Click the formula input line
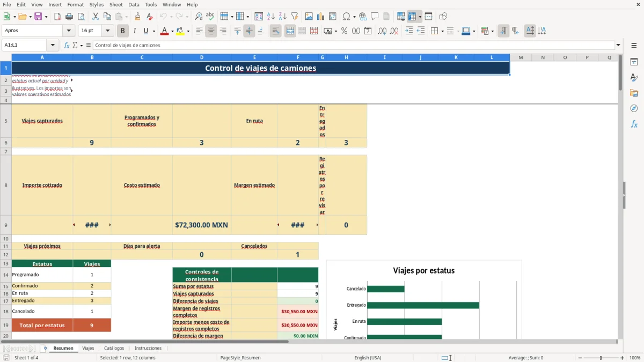Screen dimensions: 644x362 tap(353, 45)
